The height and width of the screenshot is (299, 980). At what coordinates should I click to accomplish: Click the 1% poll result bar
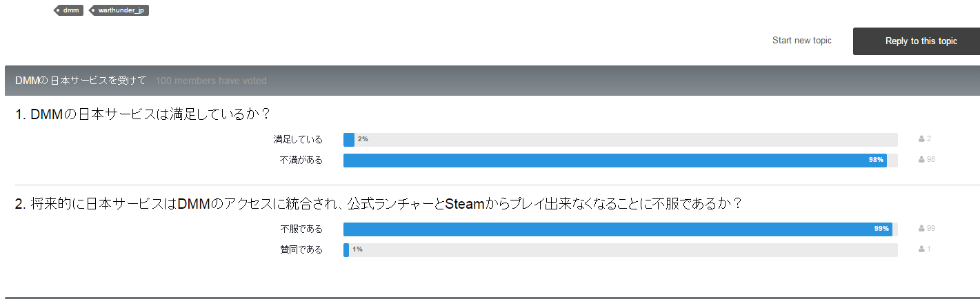click(621, 250)
